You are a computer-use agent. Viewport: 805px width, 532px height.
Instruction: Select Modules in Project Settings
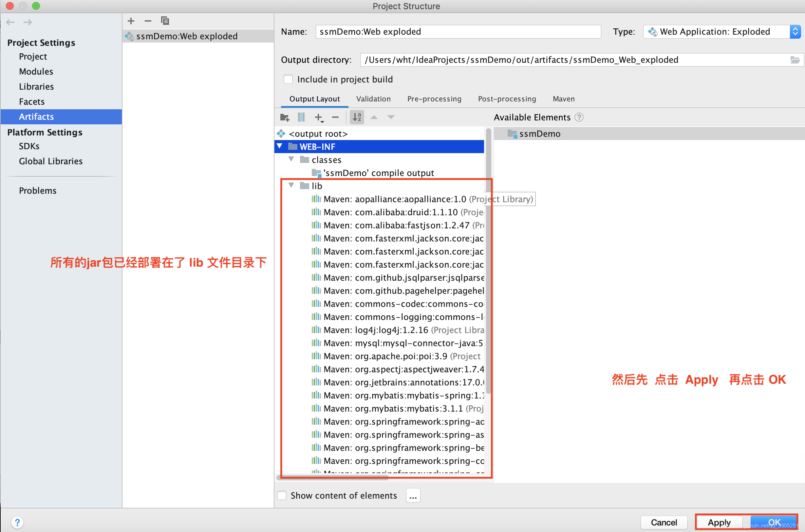pos(36,72)
